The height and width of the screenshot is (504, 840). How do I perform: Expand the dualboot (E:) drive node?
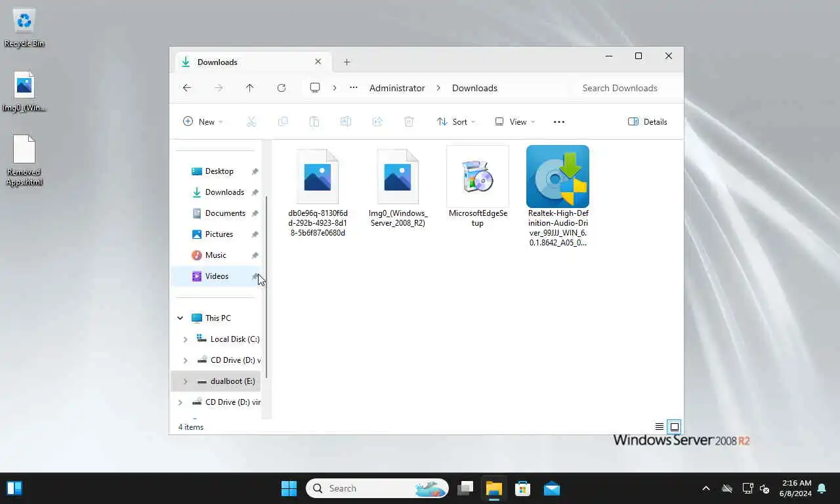[185, 381]
